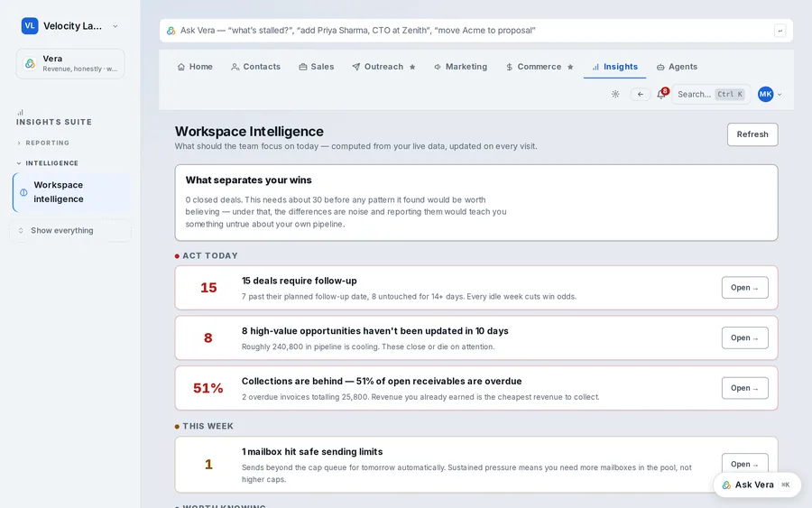Click the back arrow button in toolbar
The height and width of the screenshot is (508, 812).
pos(640,94)
